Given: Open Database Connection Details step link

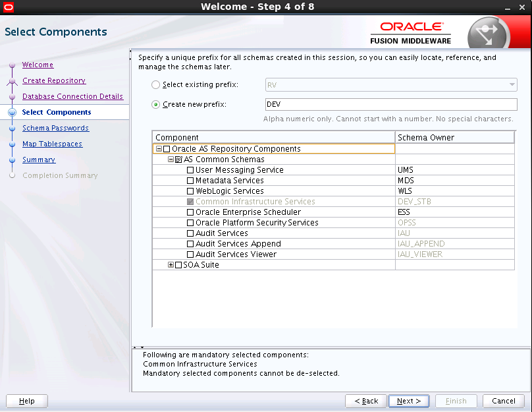Looking at the screenshot, I should coord(72,96).
